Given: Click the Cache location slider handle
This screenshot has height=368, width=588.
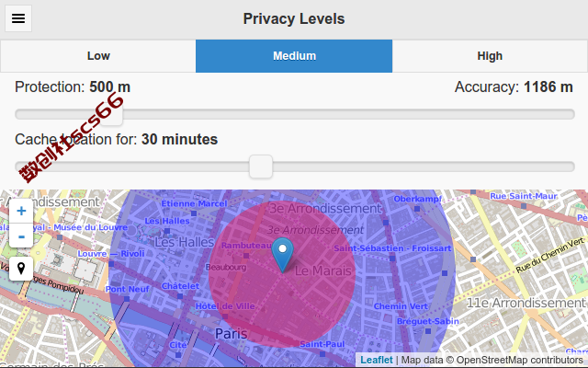Looking at the screenshot, I should point(261,167).
